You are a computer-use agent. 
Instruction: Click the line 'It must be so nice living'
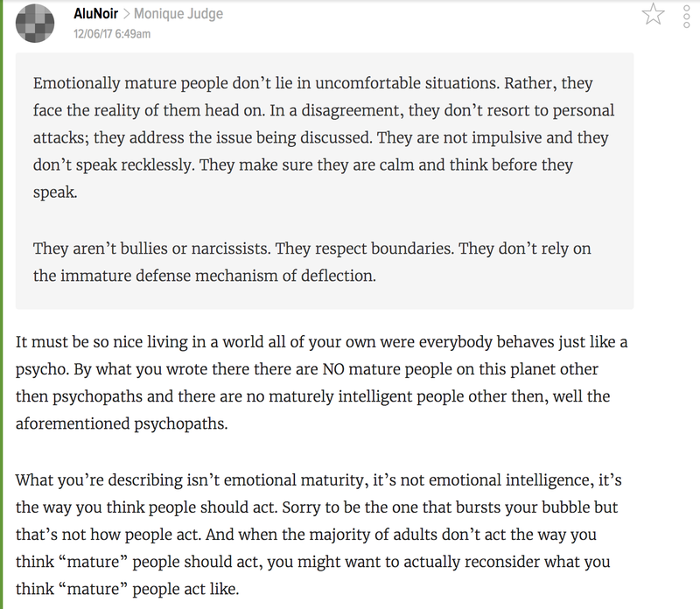click(x=321, y=342)
